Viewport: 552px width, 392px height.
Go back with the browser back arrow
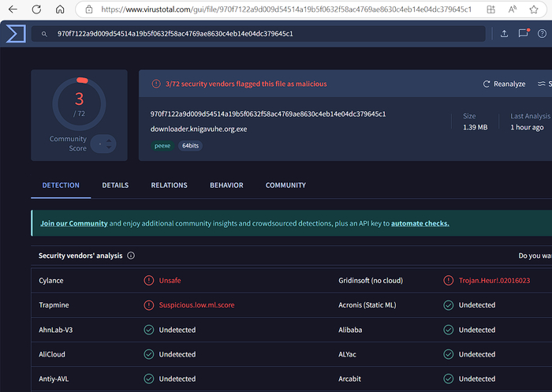13,9
